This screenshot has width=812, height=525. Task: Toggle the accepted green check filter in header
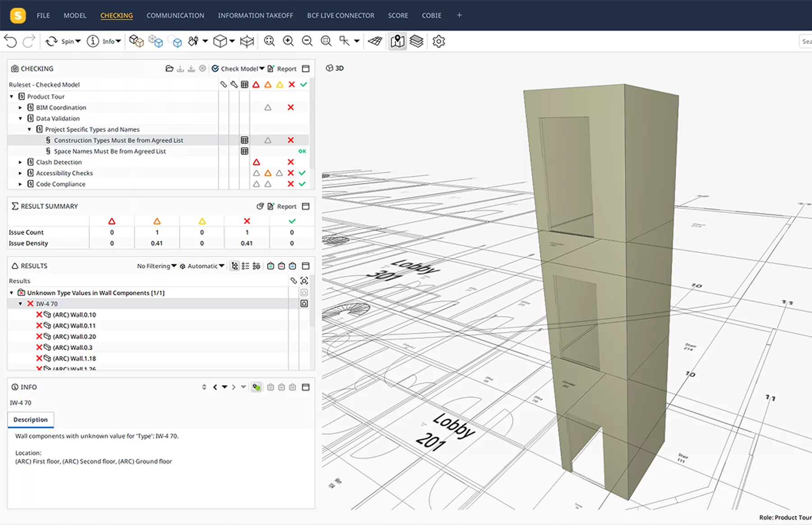click(x=304, y=84)
